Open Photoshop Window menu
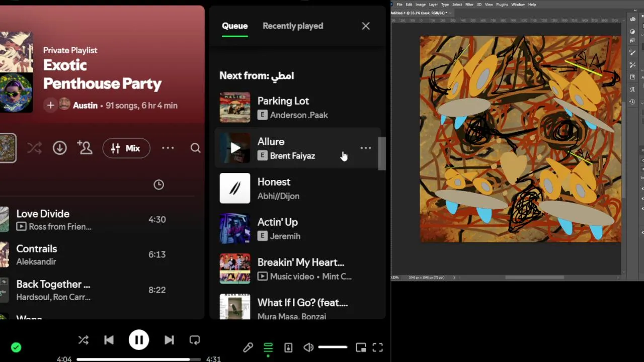 coord(518,5)
